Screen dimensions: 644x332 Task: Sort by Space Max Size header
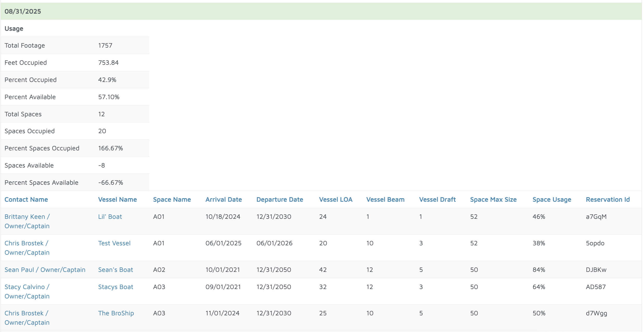(493, 200)
